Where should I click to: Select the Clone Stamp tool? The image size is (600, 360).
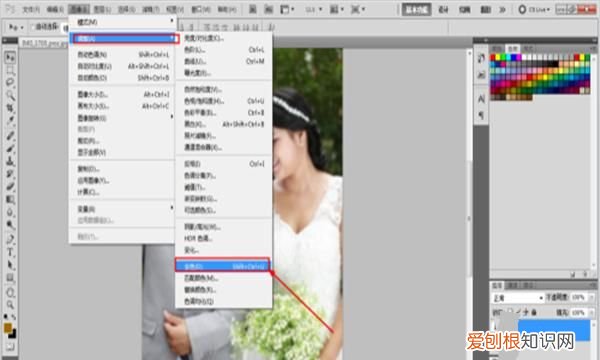point(10,161)
